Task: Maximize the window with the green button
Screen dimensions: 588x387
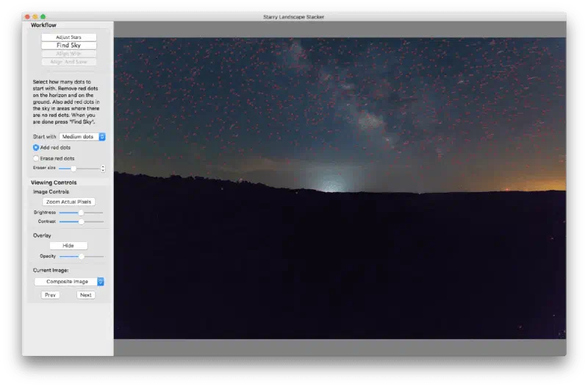Action: [x=43, y=16]
